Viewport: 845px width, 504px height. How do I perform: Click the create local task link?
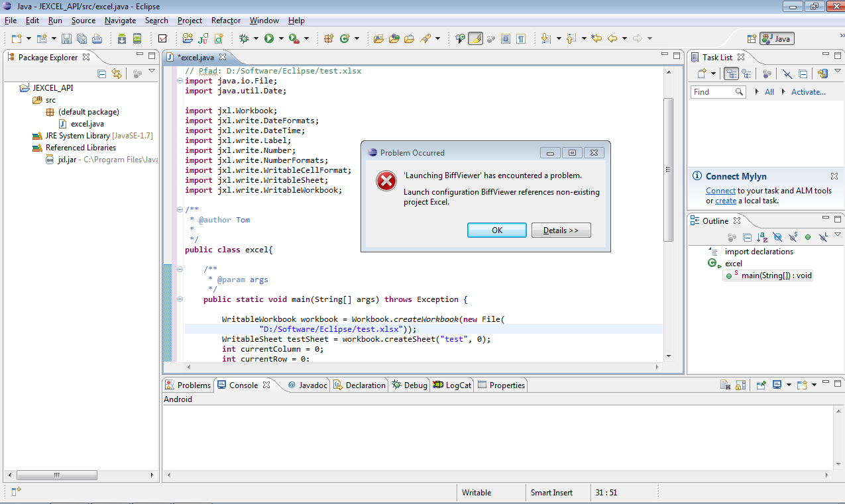click(726, 201)
